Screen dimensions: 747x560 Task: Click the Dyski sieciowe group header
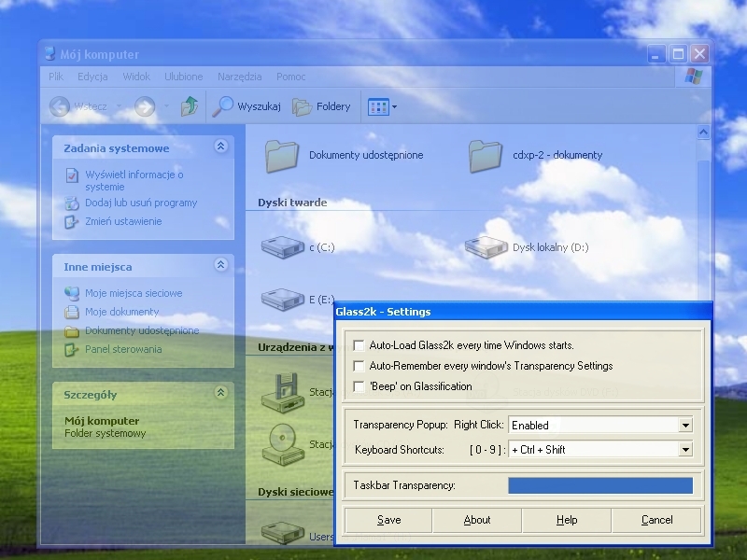(295, 493)
